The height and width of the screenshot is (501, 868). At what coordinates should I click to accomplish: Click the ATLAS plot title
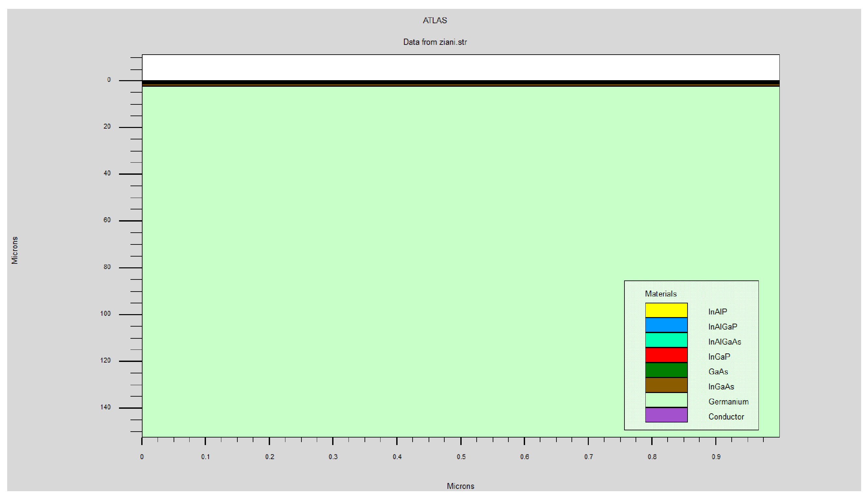click(434, 20)
